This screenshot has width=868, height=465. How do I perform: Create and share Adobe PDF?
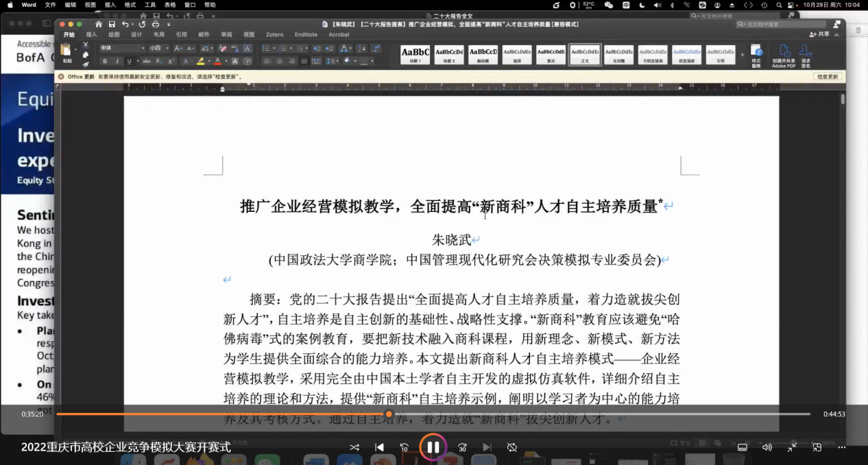(x=784, y=56)
